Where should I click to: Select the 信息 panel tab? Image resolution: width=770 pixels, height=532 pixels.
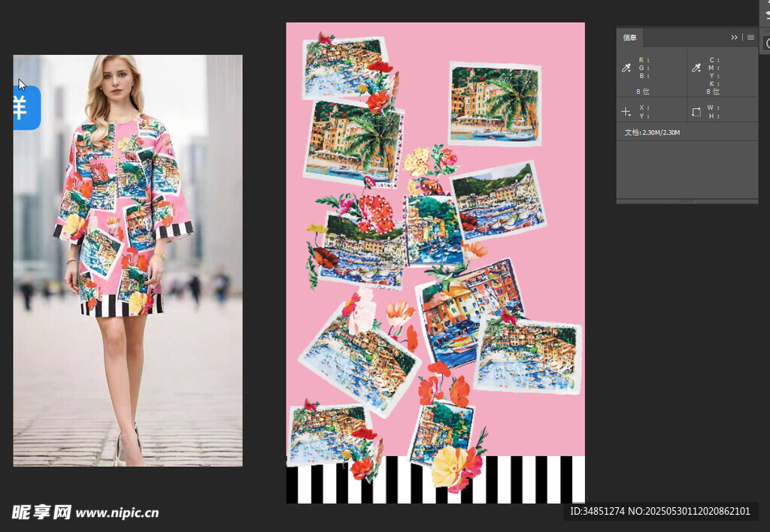coord(629,38)
